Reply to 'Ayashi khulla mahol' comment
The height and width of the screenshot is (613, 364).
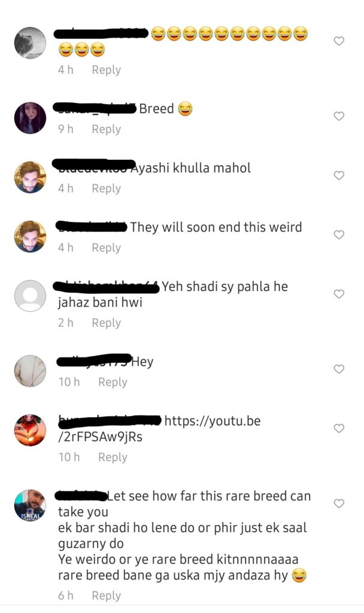[x=107, y=189]
